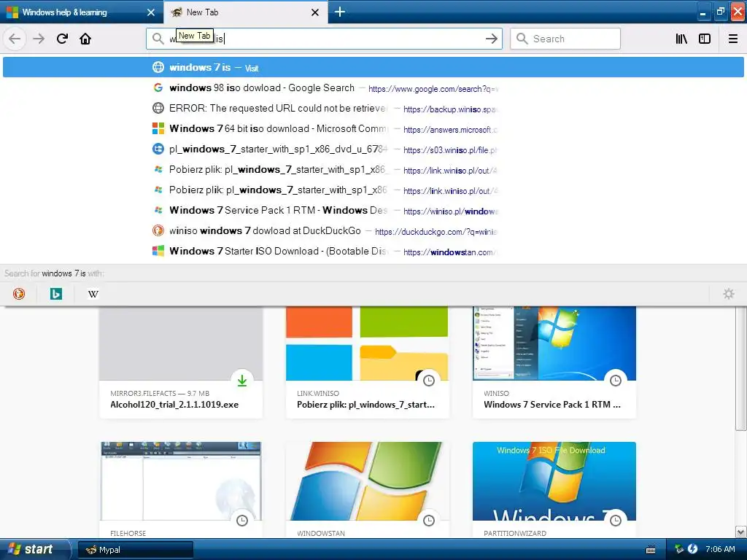Click clock icon on PARTITIONWIZARD tile

616,521
